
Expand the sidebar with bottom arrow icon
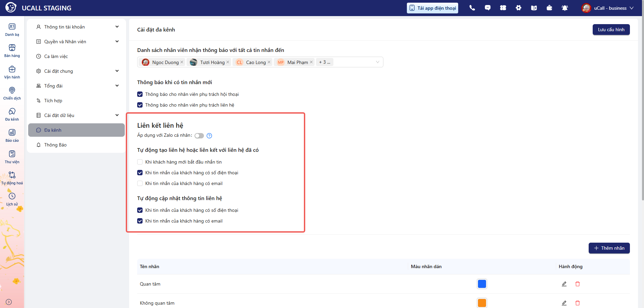coord(9,302)
